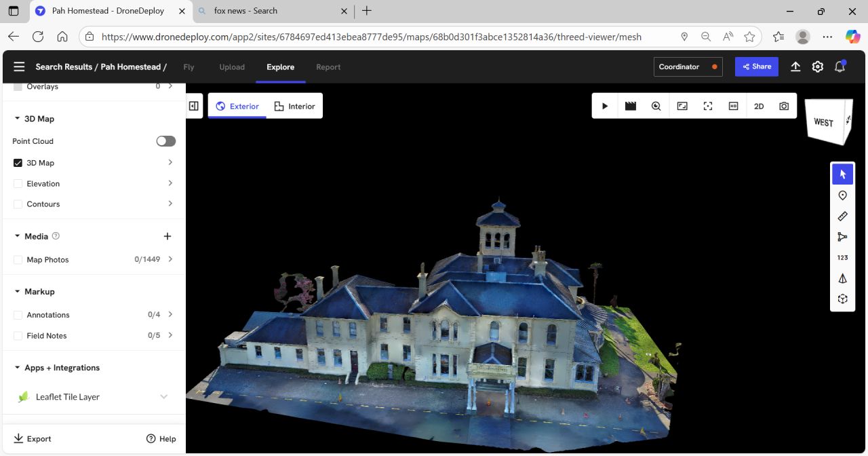Switch the view to 2D mode

759,106
